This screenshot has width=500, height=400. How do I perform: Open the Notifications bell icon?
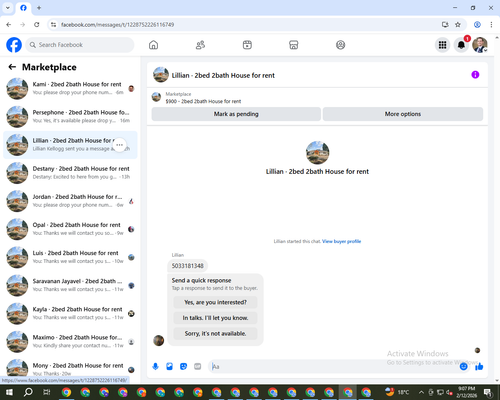click(x=461, y=45)
